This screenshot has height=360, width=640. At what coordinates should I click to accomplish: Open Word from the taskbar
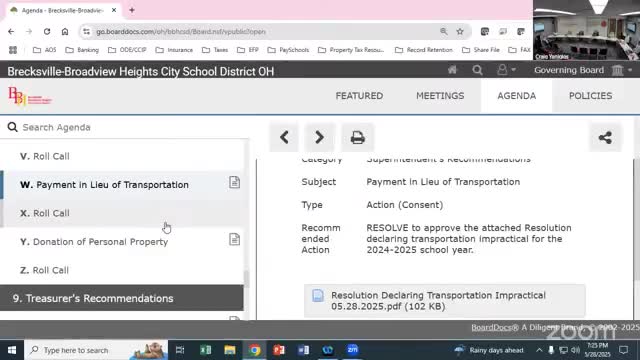coord(304,350)
